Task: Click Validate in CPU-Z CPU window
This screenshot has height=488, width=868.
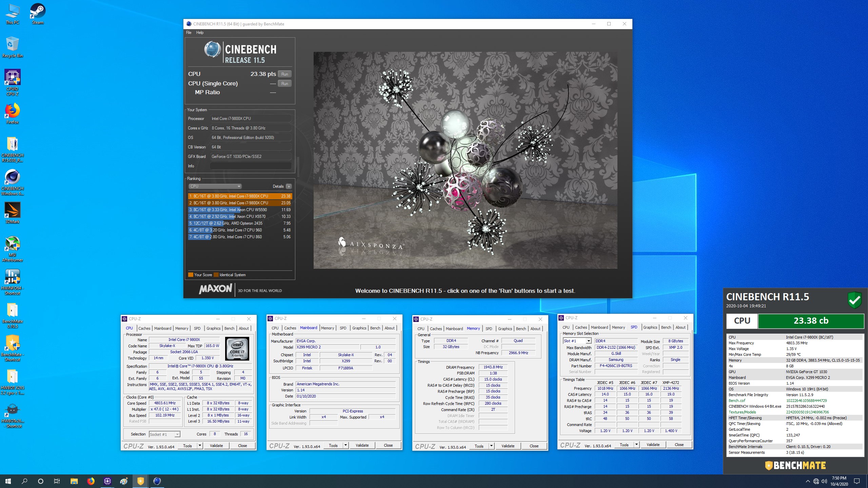Action: 216,446
